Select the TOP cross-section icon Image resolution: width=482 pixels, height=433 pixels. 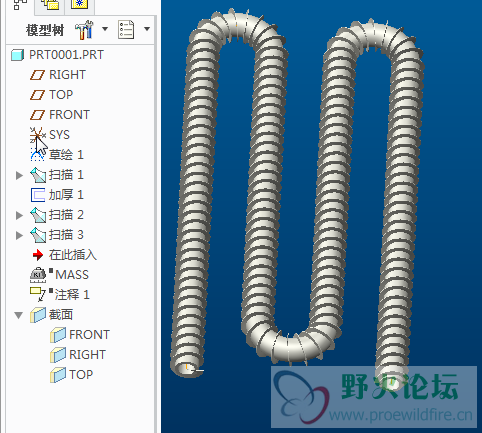pos(58,375)
